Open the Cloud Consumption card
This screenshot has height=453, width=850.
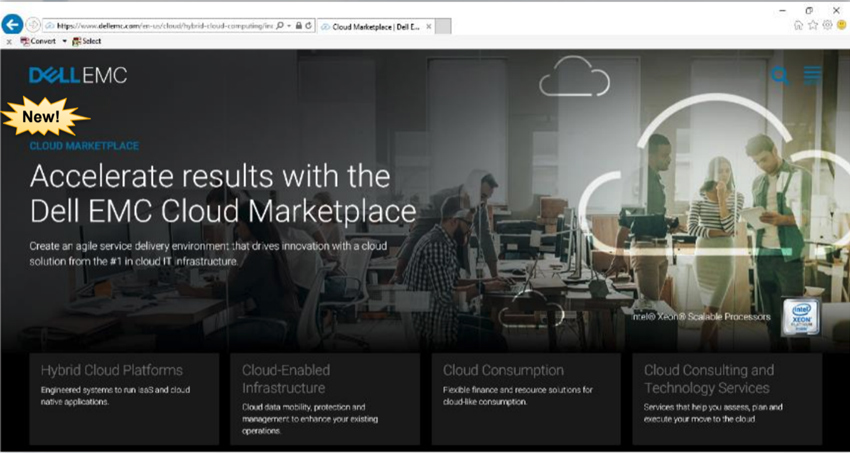526,399
